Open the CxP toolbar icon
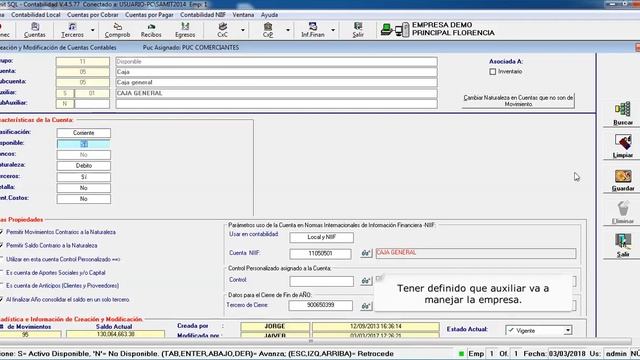 (x=268, y=30)
